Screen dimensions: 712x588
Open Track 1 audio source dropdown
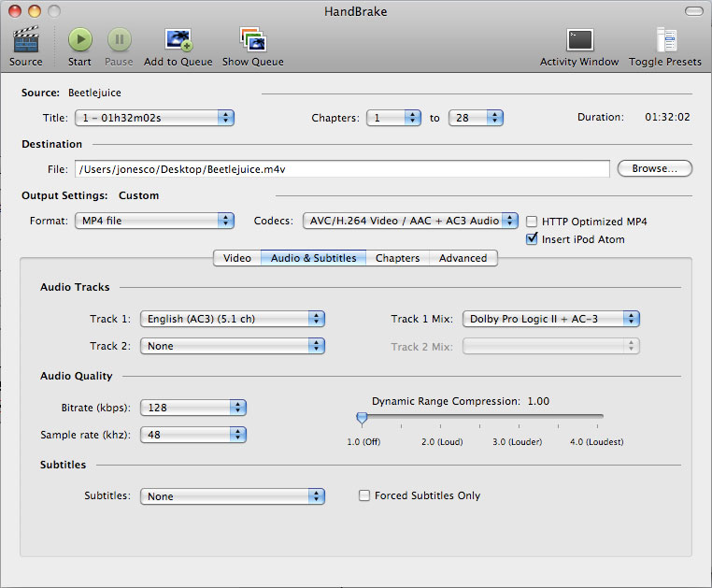coord(233,319)
